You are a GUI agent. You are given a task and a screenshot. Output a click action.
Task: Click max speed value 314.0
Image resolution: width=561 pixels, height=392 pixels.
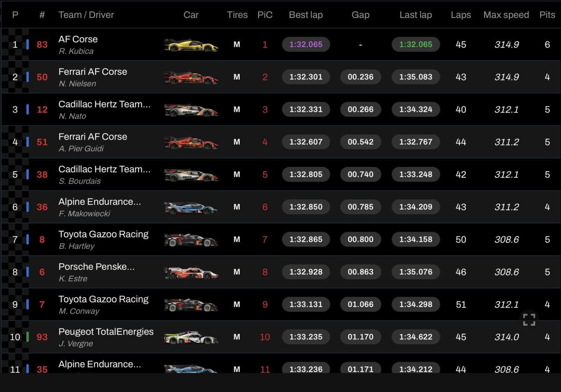[507, 337]
